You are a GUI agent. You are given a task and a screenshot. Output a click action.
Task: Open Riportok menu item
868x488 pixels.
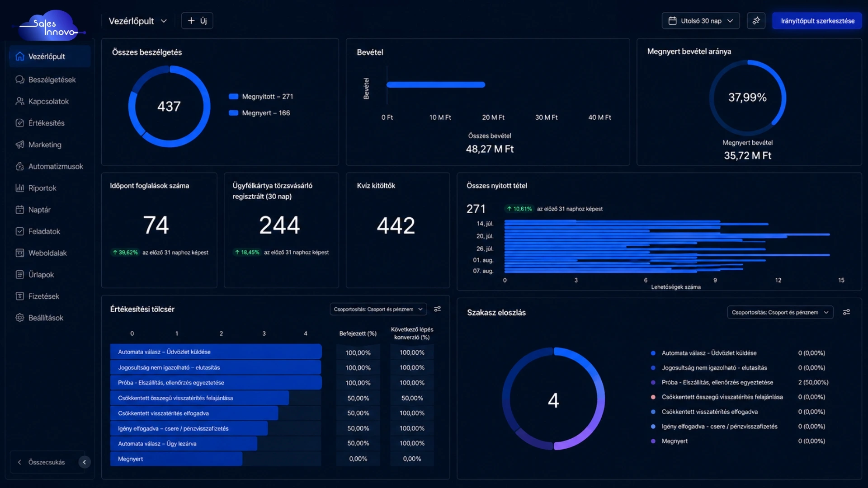point(50,188)
